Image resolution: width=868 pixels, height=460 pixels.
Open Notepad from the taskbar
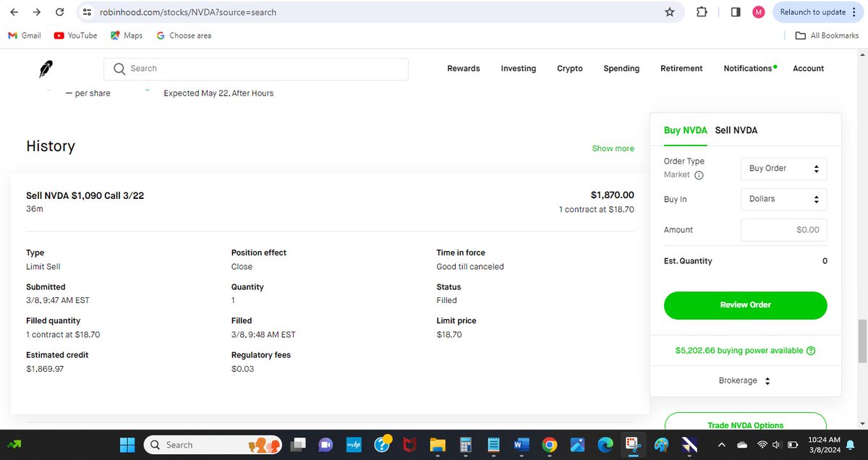point(493,445)
